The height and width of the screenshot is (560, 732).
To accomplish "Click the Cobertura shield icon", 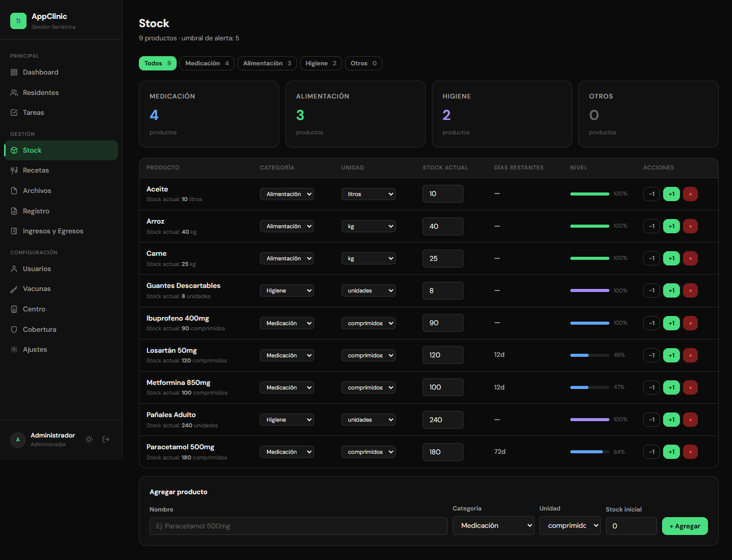I will tap(14, 330).
